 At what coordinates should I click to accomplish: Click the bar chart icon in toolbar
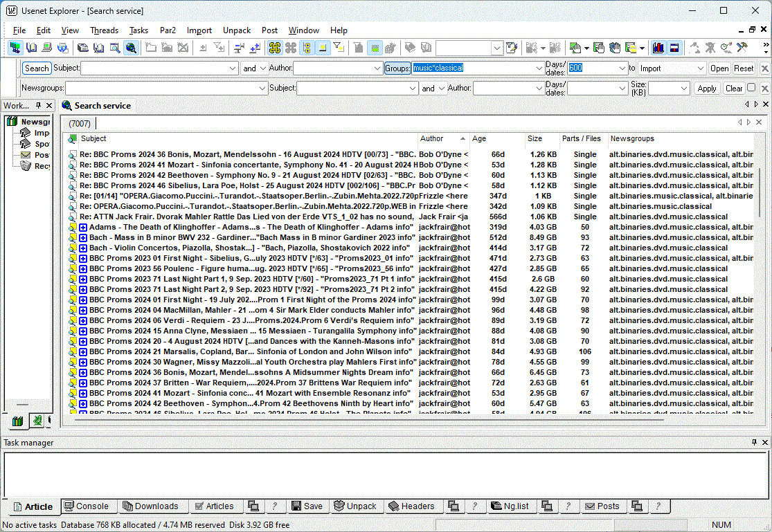point(658,48)
